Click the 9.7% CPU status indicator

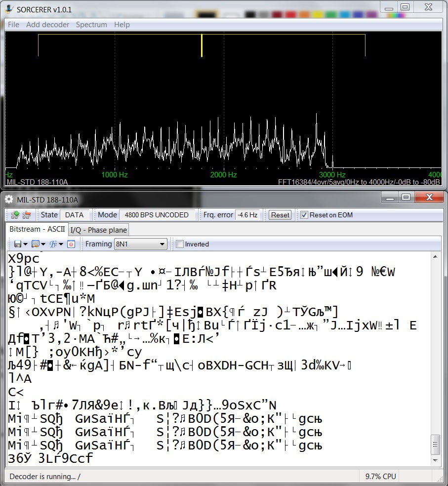point(381,477)
